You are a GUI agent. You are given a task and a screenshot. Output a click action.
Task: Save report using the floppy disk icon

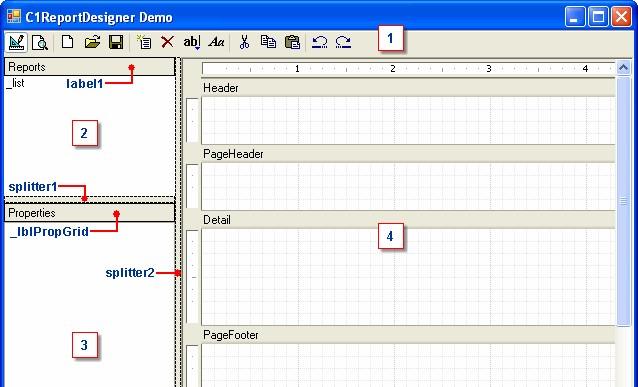point(116,42)
